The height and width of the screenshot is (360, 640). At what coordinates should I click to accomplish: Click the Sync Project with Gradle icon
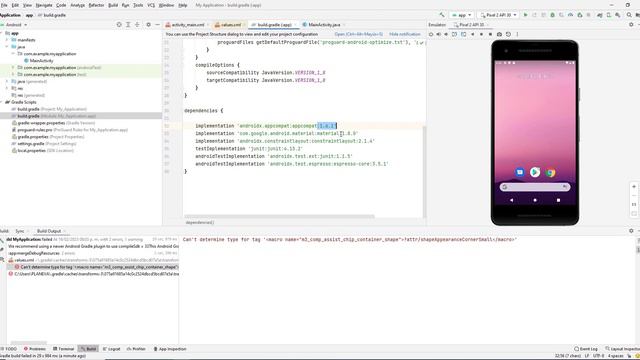(600, 15)
